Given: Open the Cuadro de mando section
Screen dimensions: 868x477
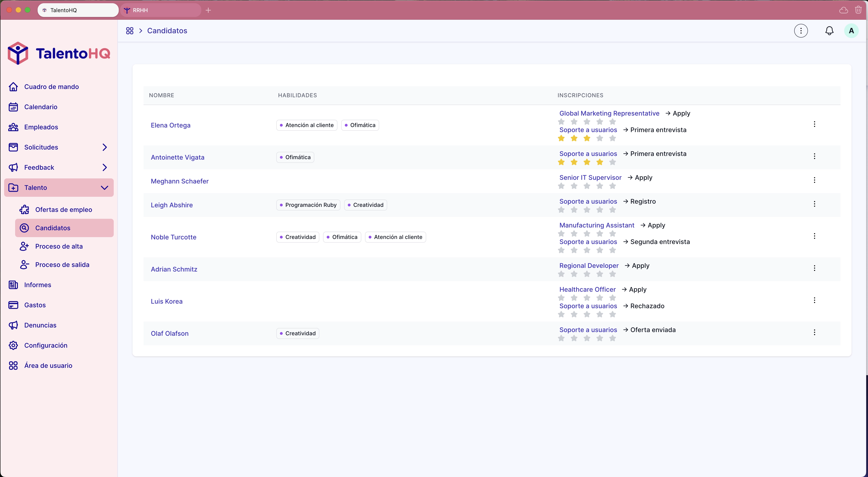Looking at the screenshot, I should (x=51, y=86).
